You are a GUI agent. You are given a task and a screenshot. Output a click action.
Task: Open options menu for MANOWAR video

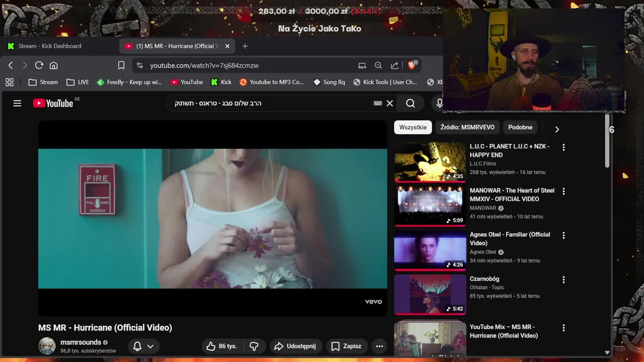(x=563, y=192)
